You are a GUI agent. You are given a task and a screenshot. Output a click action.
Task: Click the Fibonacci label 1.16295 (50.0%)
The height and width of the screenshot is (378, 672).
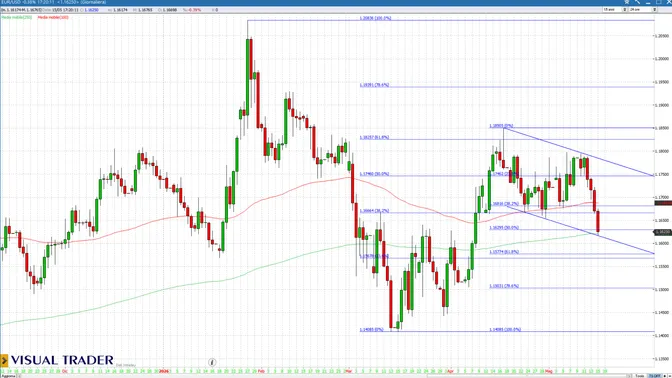click(x=504, y=228)
